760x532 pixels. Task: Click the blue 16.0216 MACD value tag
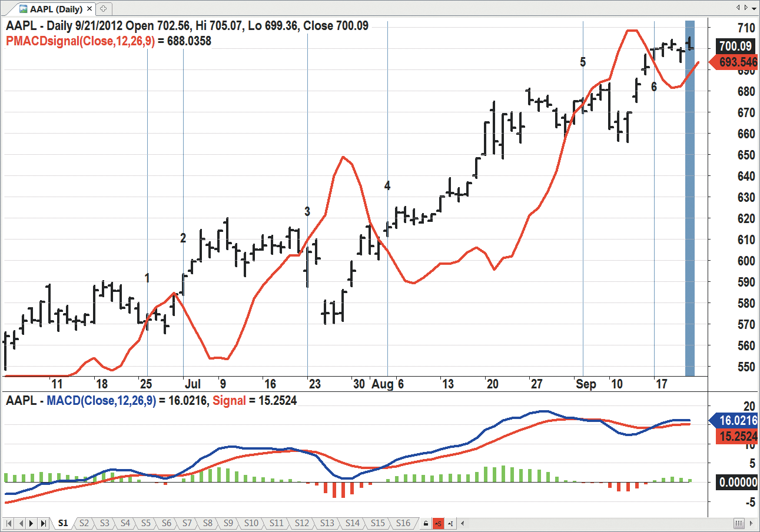point(734,421)
